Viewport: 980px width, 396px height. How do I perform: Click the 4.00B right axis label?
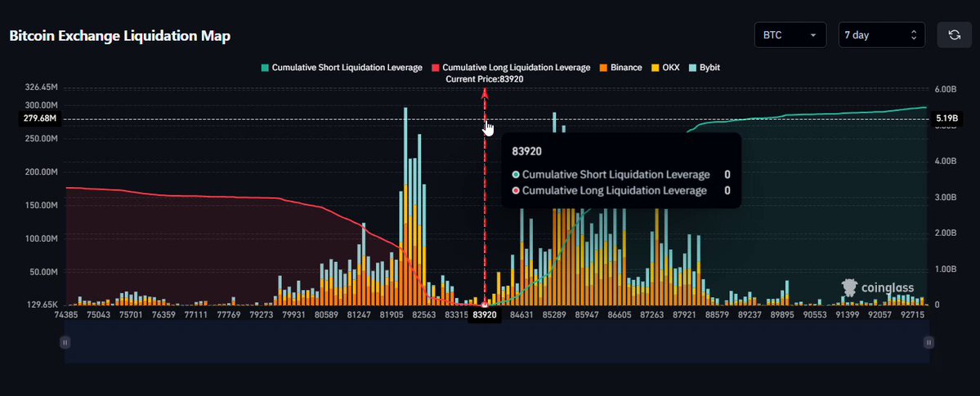[946, 161]
